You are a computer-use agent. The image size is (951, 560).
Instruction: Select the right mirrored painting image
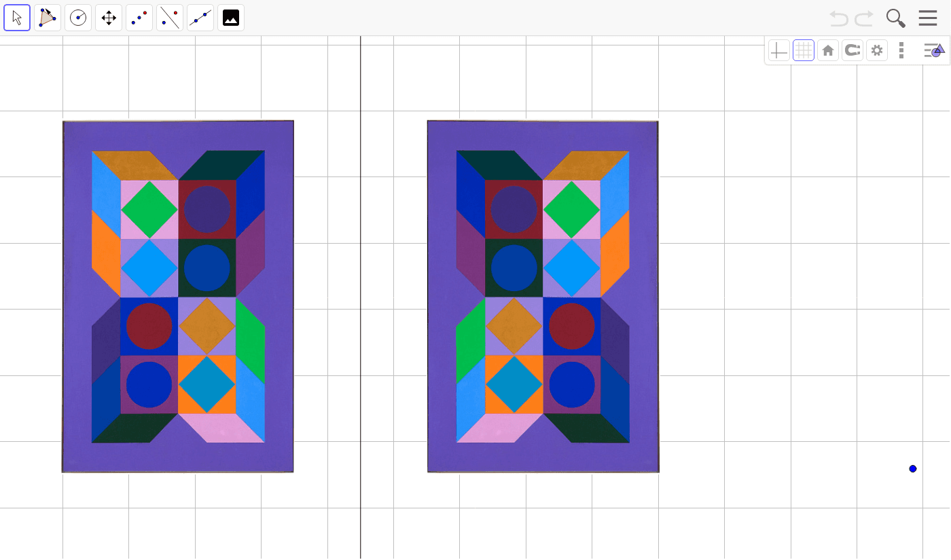[543, 297]
